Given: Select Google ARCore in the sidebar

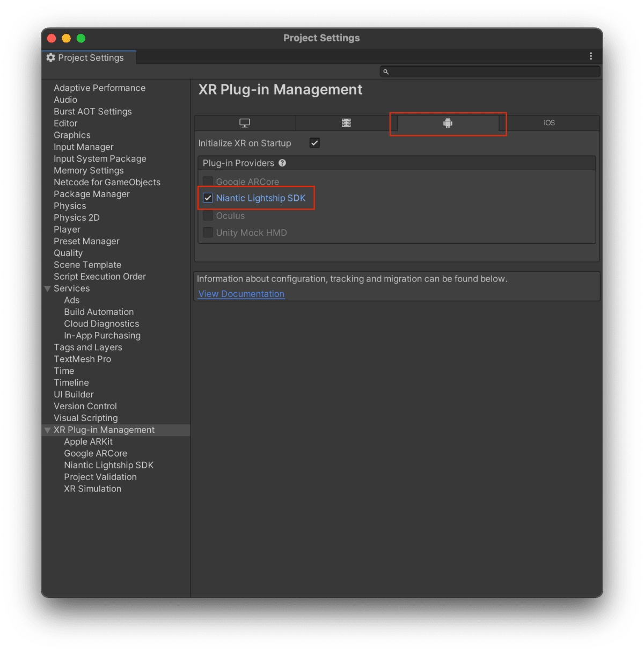Looking at the screenshot, I should pyautogui.click(x=96, y=454).
